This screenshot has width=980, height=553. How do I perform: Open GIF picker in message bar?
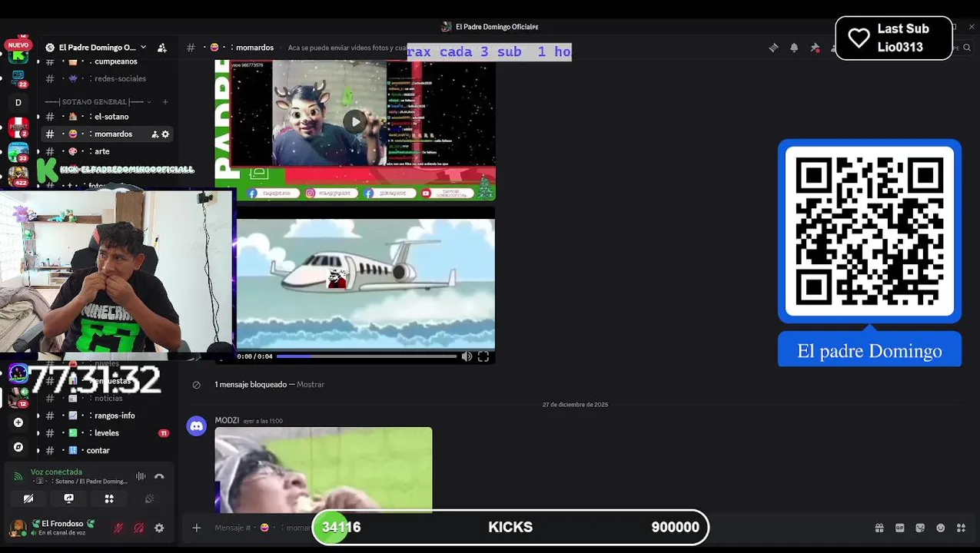click(x=900, y=528)
